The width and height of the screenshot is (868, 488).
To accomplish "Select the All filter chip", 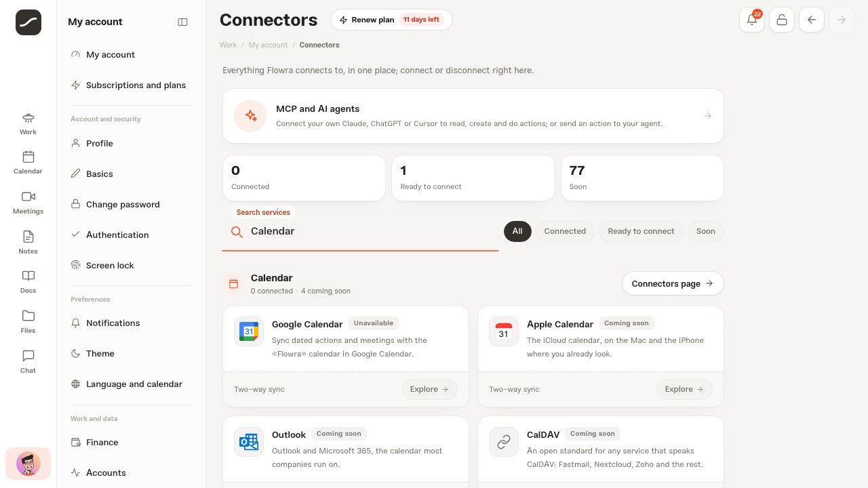I will [517, 231].
